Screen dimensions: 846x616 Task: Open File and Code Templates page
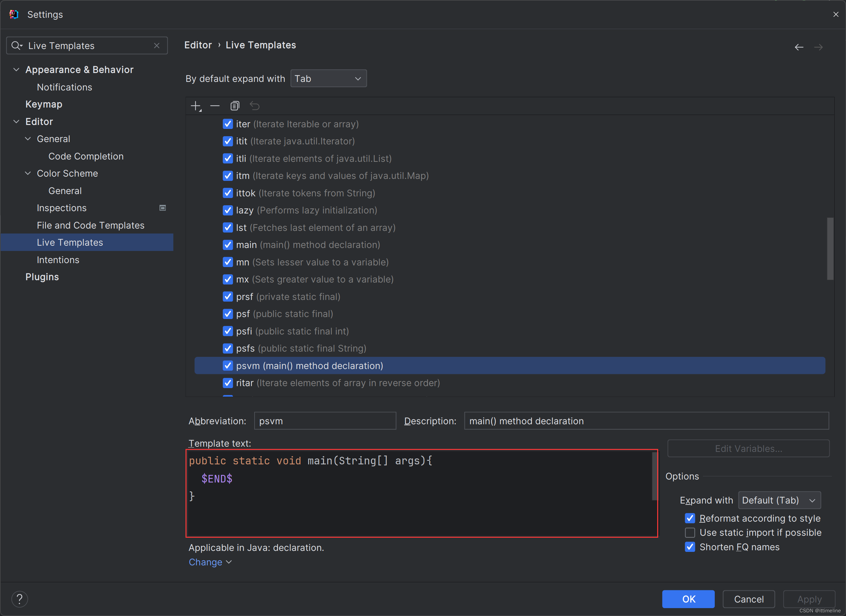pyautogui.click(x=91, y=225)
